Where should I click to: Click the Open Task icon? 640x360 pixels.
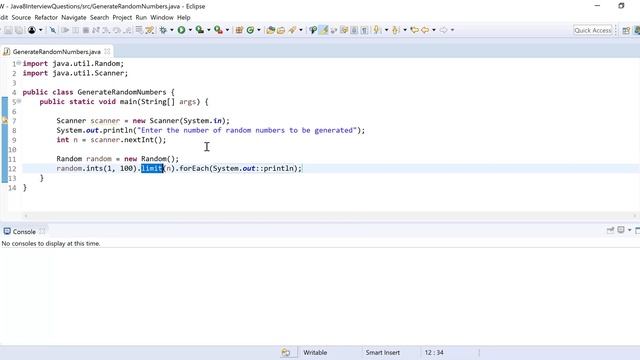pyautogui.click(x=281, y=30)
